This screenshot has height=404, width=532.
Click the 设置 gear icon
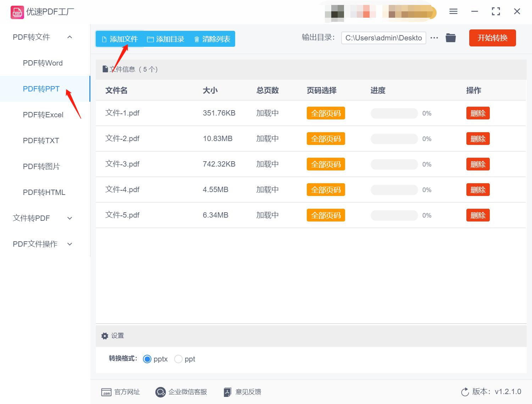pos(105,336)
